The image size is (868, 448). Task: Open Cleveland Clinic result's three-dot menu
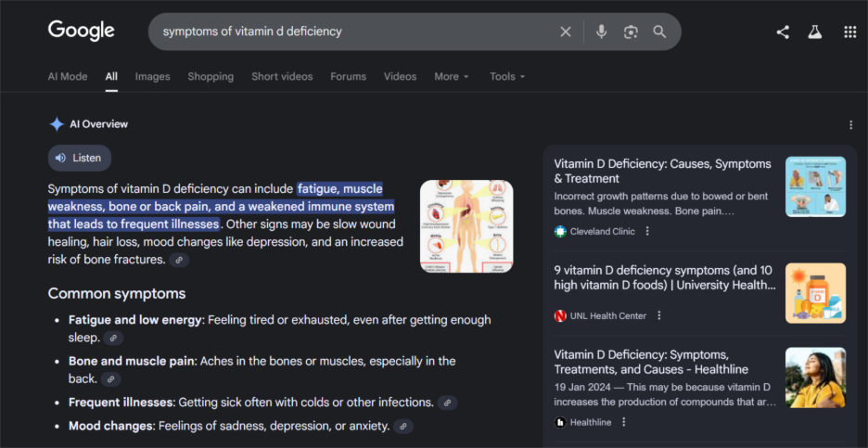(647, 231)
